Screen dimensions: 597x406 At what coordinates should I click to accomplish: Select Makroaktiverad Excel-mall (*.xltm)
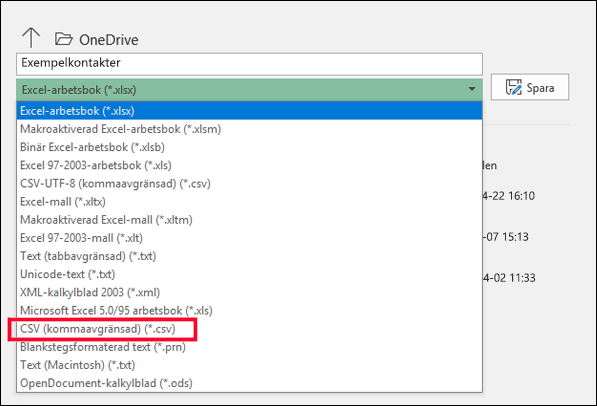pyautogui.click(x=249, y=220)
